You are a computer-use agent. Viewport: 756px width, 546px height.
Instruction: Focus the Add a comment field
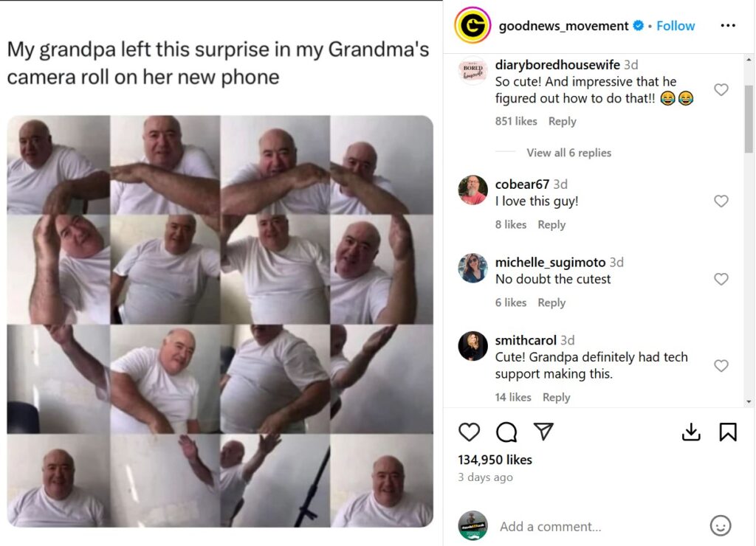pos(598,526)
